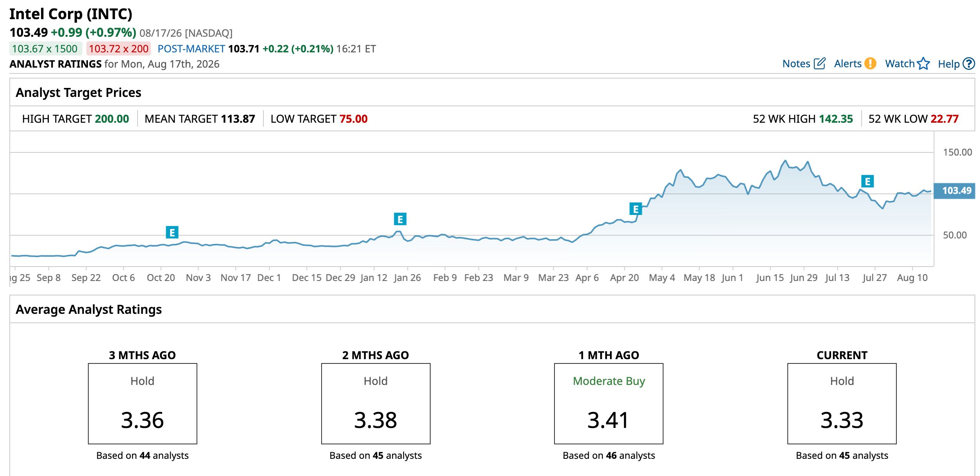This screenshot has height=476, width=980.
Task: Click the daily change +0.99 (+0.97%)
Action: click(x=93, y=32)
